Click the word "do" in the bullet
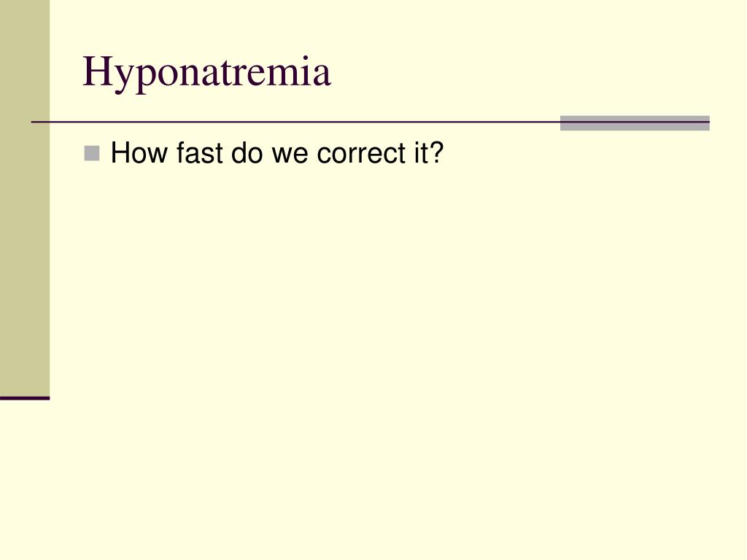The image size is (747, 560). point(247,153)
